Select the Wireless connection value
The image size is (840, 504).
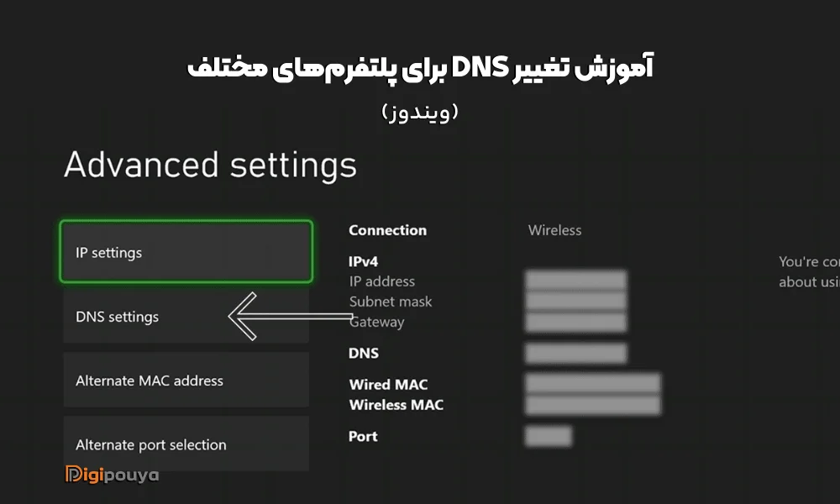[554, 230]
